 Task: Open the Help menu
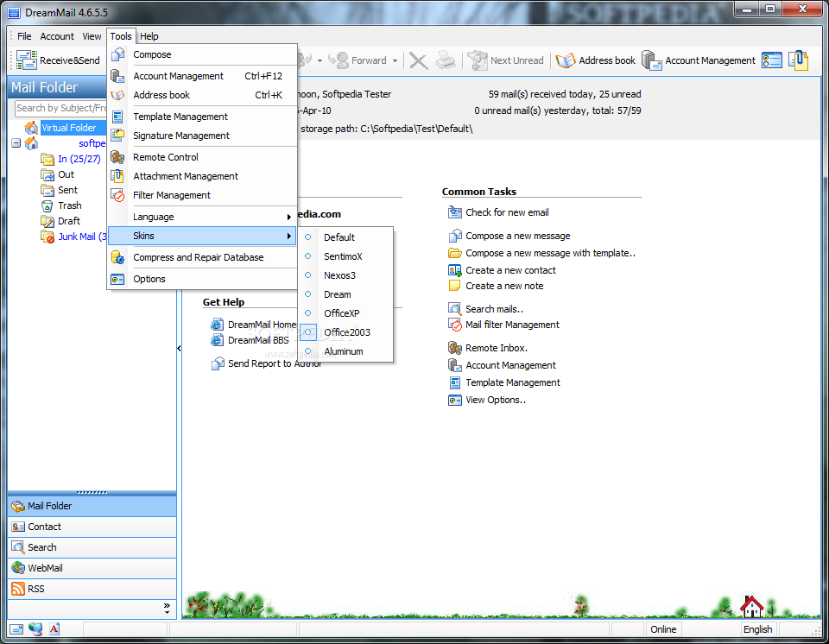coord(149,36)
